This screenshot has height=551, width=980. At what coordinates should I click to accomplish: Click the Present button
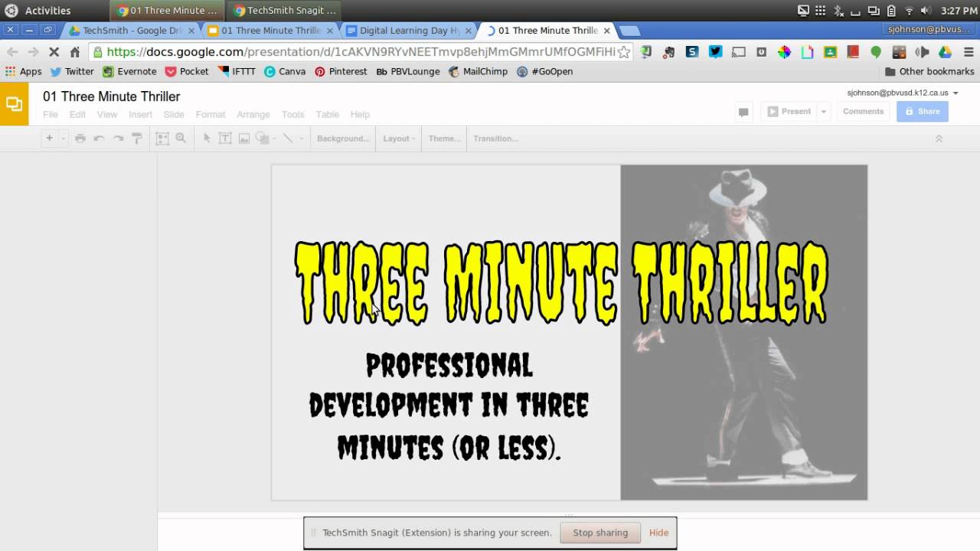[x=789, y=112]
